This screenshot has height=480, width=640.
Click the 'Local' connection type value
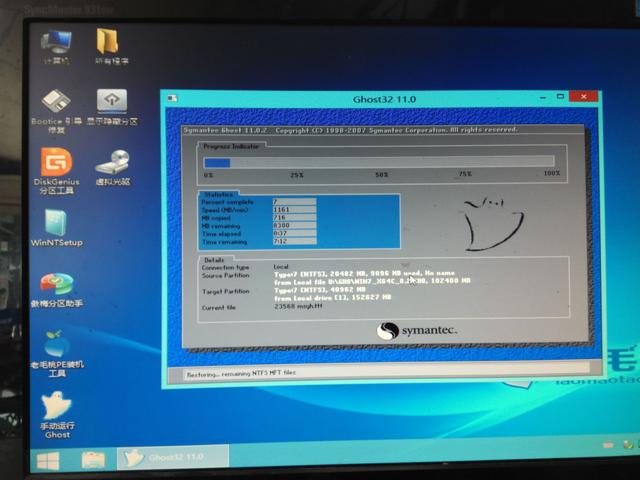pyautogui.click(x=281, y=266)
